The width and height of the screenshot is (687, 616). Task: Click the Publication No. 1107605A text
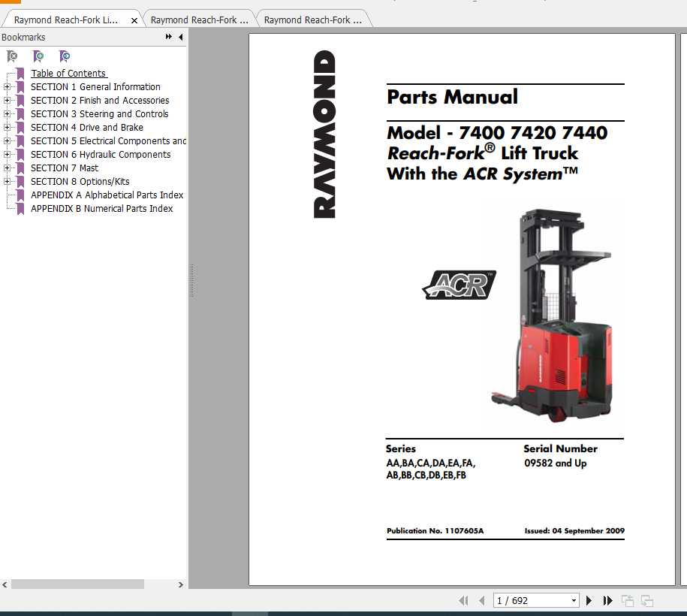tap(435, 530)
